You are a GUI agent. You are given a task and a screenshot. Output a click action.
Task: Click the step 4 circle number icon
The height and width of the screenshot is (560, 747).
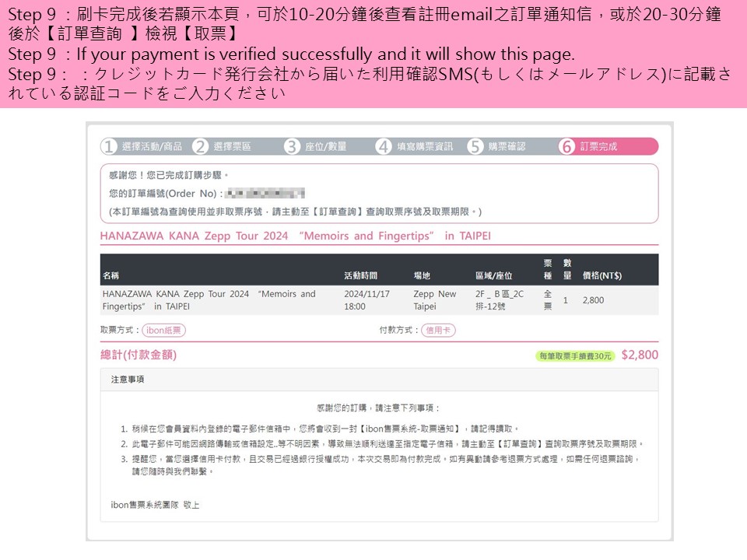(x=384, y=146)
